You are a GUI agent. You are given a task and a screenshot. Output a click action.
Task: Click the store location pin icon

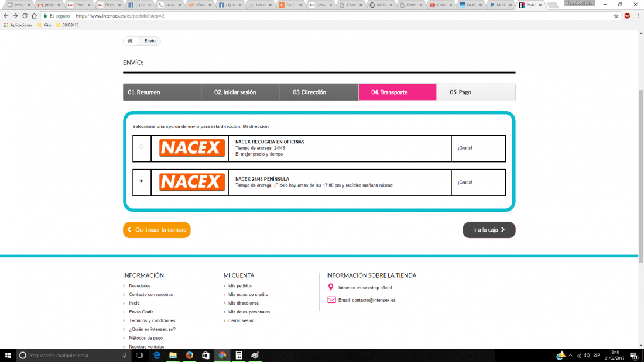pos(331,287)
